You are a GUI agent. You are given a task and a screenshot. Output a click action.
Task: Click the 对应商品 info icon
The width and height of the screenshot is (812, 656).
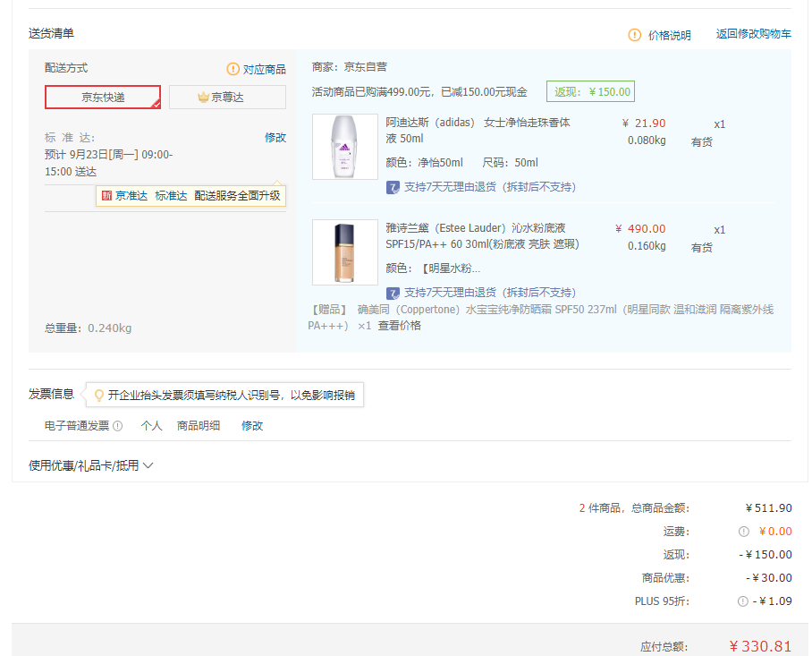(x=233, y=68)
